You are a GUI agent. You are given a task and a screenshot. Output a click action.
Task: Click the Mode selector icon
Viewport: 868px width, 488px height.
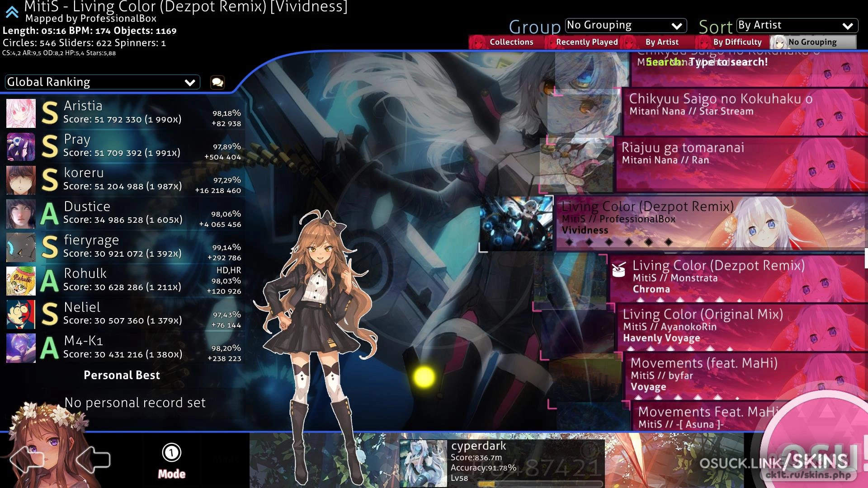[x=171, y=453]
